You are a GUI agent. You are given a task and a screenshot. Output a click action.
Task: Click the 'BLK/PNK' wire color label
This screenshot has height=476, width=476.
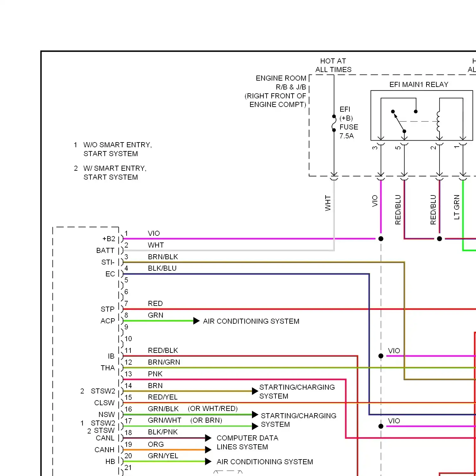coord(162,432)
